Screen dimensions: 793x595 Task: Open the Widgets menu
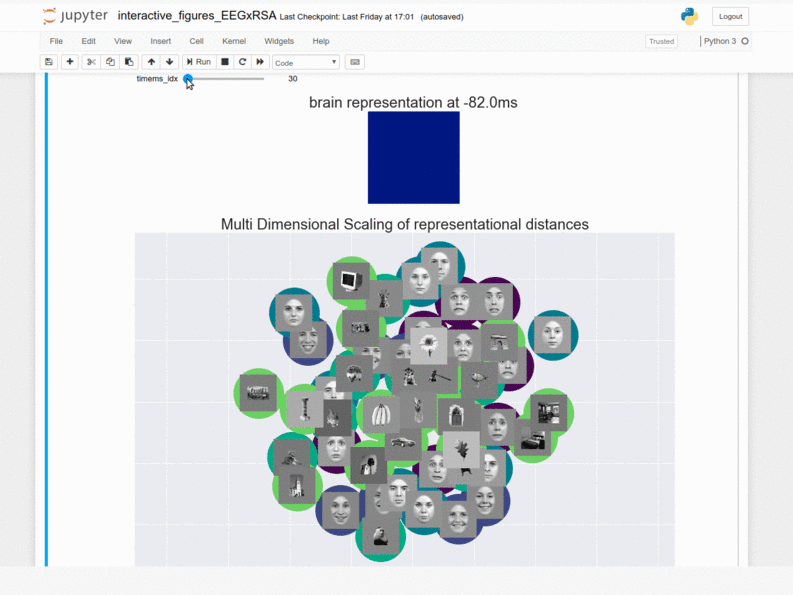[279, 41]
